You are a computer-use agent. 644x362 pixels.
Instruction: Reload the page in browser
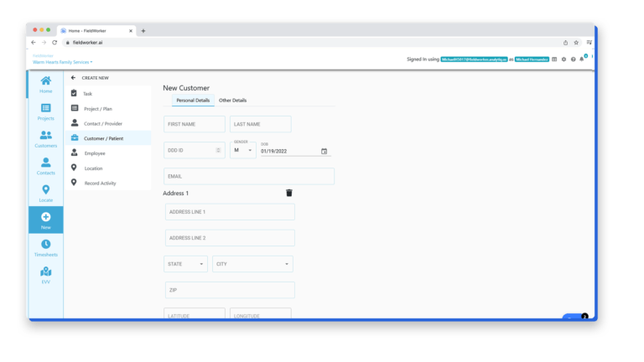click(55, 42)
